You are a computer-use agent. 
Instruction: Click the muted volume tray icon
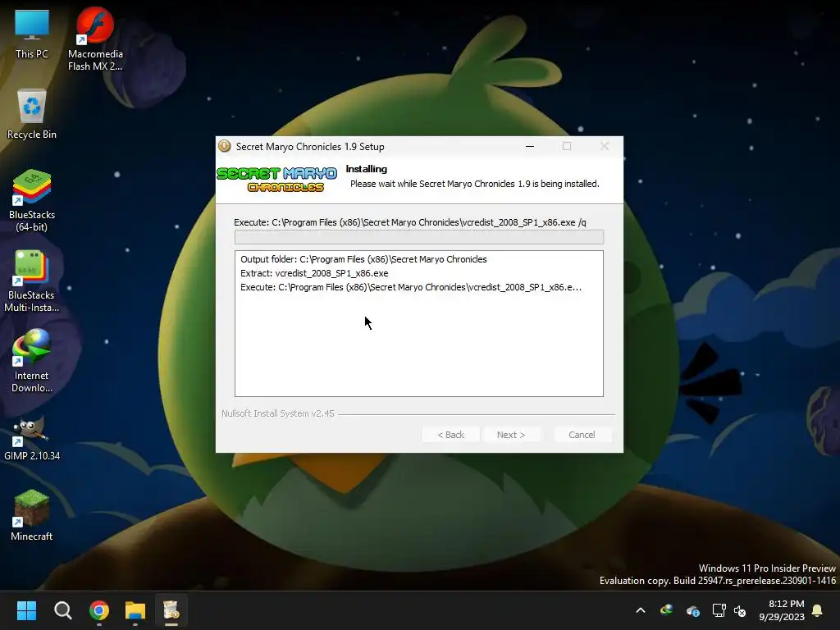740,610
